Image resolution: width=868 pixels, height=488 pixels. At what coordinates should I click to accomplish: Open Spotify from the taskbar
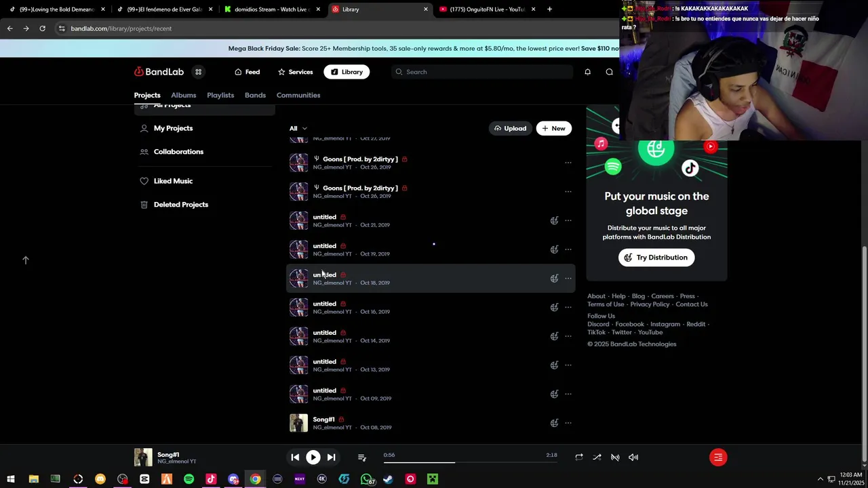[x=189, y=479]
